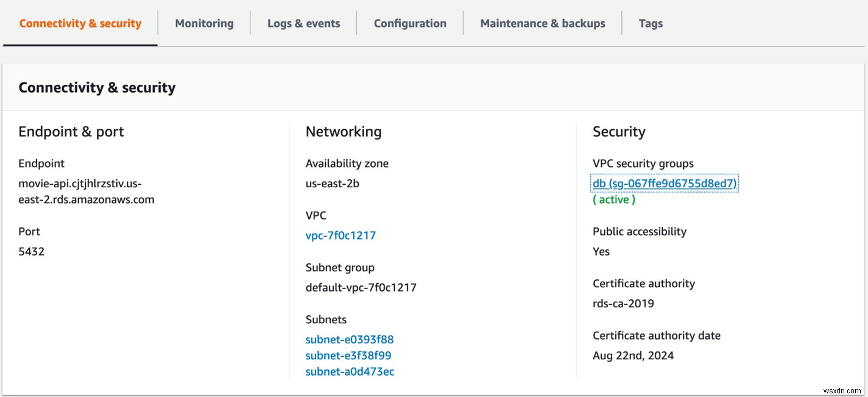Switch to the Configuration tab

click(409, 23)
